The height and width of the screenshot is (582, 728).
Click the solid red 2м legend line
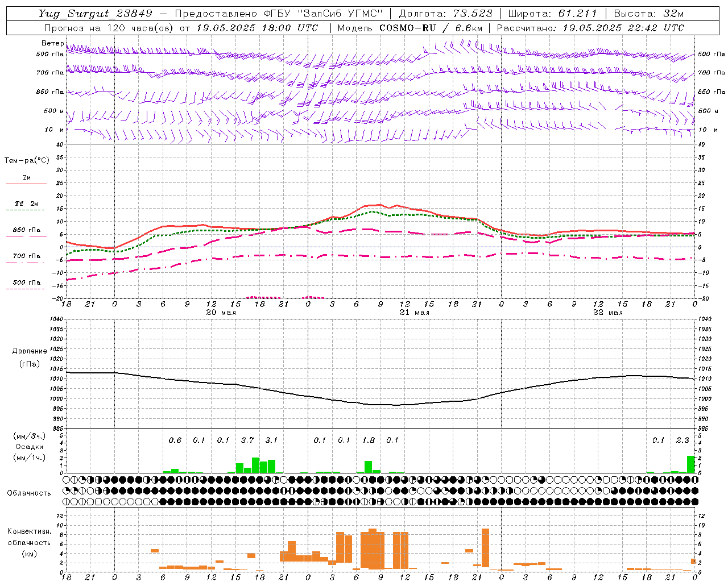pyautogui.click(x=26, y=184)
